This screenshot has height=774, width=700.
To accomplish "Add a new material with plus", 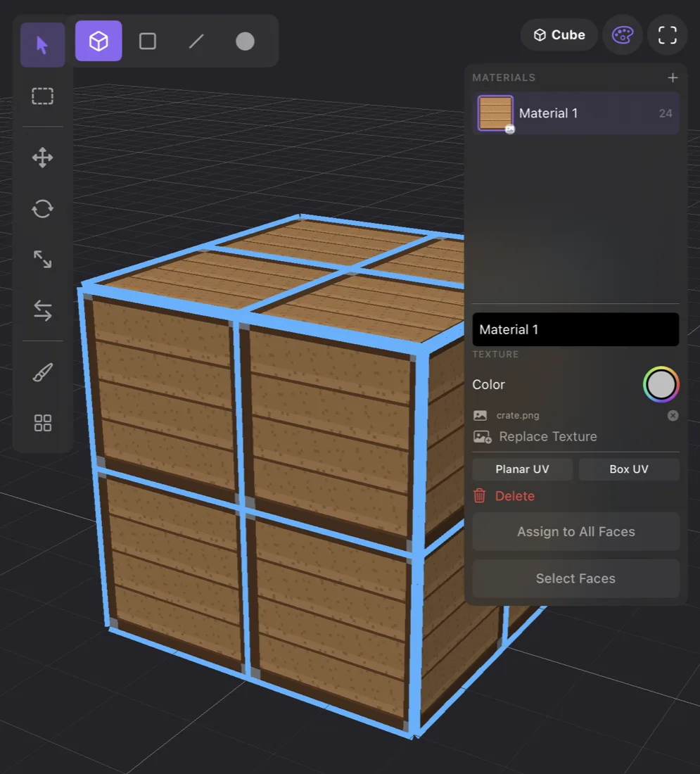I will point(673,77).
